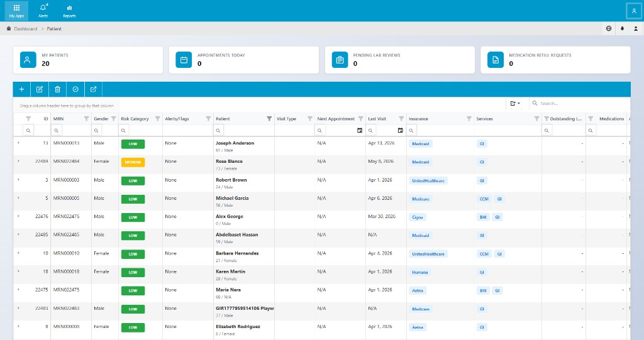The width and height of the screenshot is (644, 340).
Task: Open the filter on the Visit Type column
Action: click(x=309, y=119)
